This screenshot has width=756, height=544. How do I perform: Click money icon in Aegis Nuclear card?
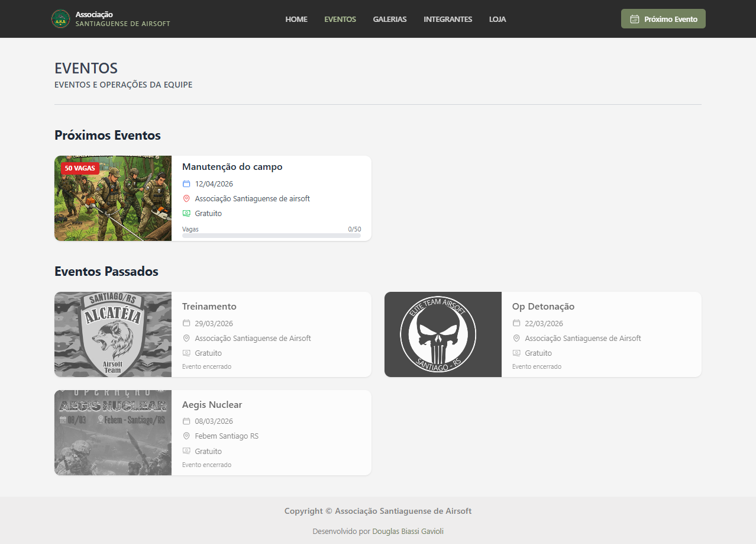pos(186,451)
